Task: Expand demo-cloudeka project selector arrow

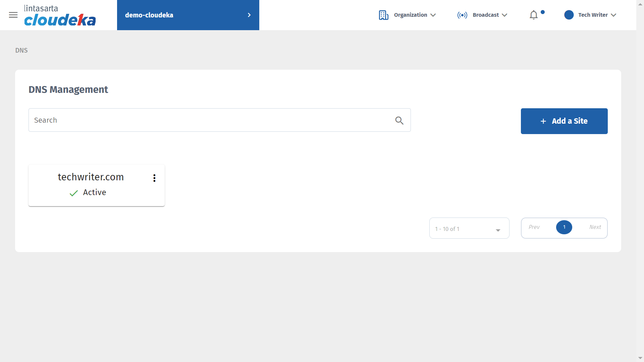Action: click(249, 15)
